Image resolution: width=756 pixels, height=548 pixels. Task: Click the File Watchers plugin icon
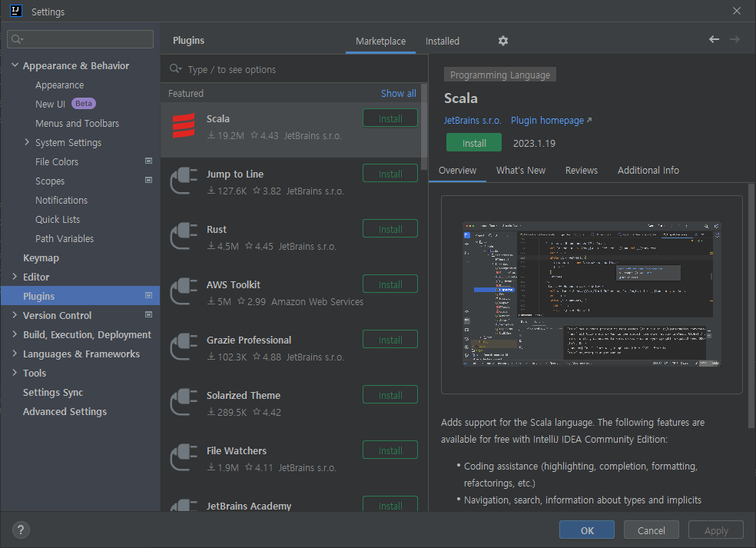point(184,458)
